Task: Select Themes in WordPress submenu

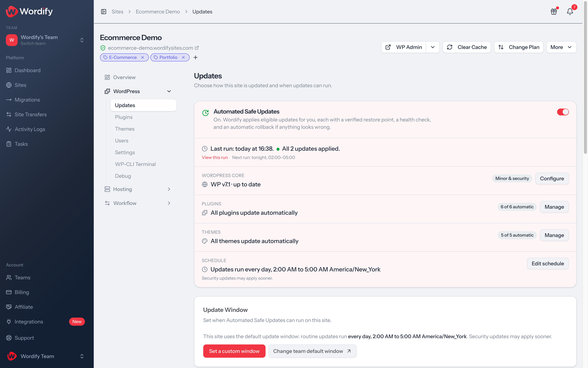Action: pyautogui.click(x=143, y=129)
